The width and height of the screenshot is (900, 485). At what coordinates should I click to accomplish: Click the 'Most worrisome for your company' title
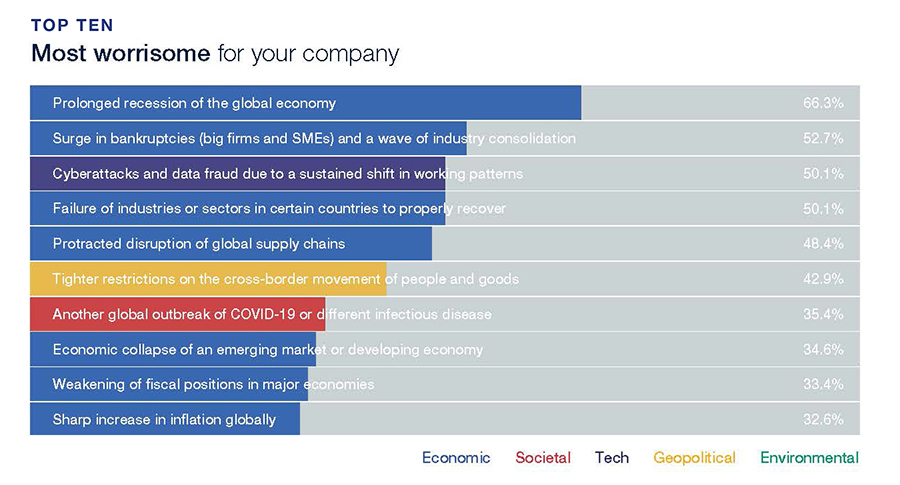click(x=215, y=53)
